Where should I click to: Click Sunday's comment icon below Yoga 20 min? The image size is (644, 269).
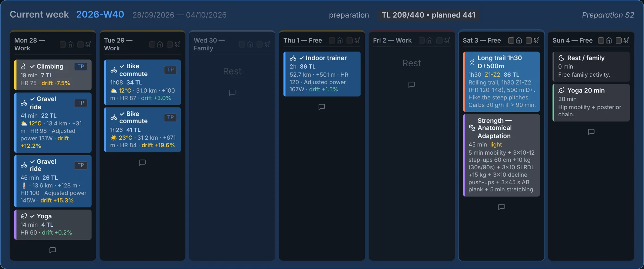pyautogui.click(x=591, y=132)
